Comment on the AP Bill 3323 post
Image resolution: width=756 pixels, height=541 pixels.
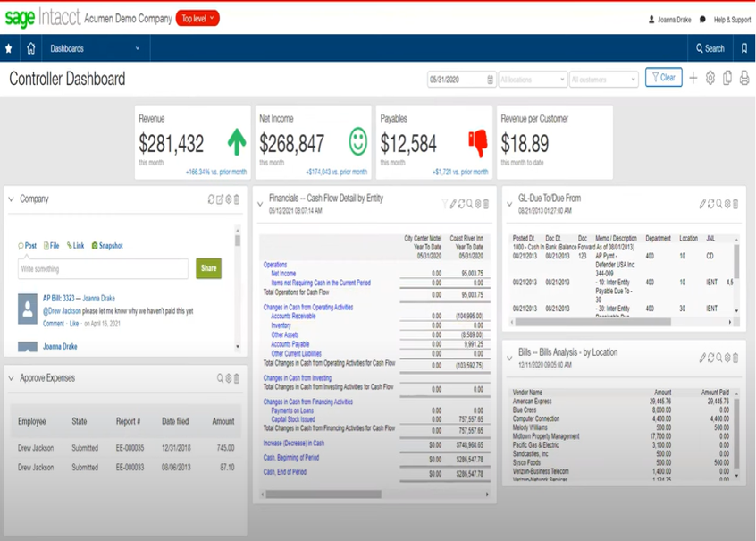pyautogui.click(x=54, y=324)
